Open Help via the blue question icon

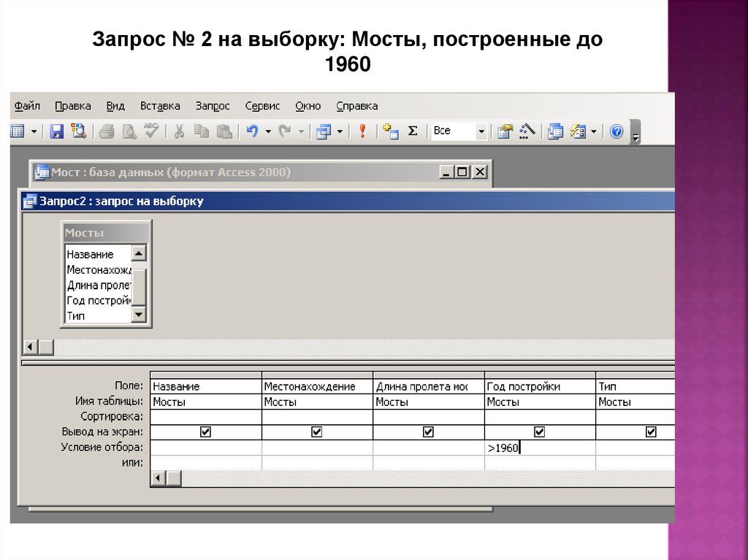(x=617, y=131)
